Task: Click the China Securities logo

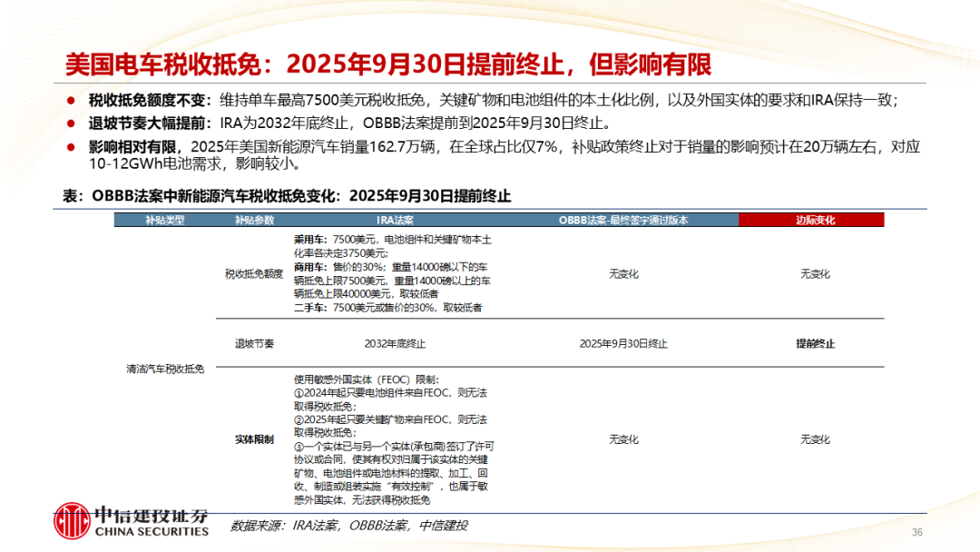Action: 132,520
